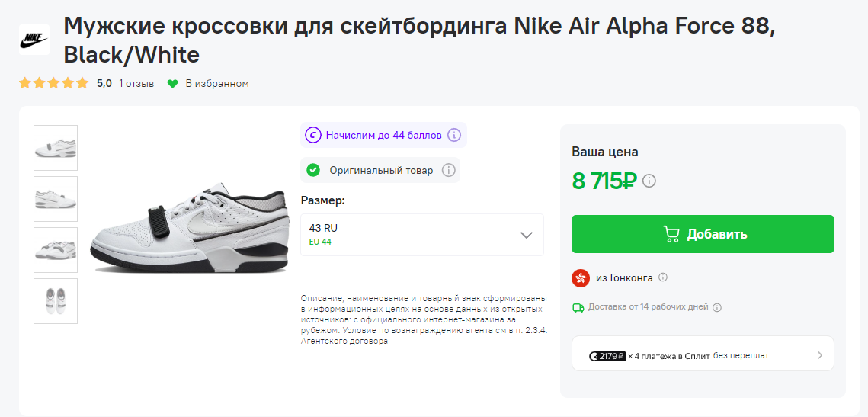Click info icon next to из Гонконга

663,277
